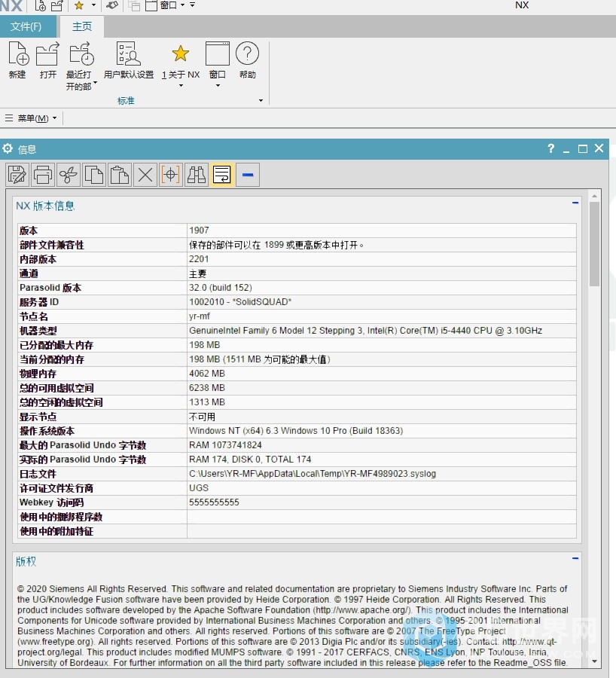Click the star icon in the quick access bar
The height and width of the screenshot is (678, 616).
pos(79,5)
